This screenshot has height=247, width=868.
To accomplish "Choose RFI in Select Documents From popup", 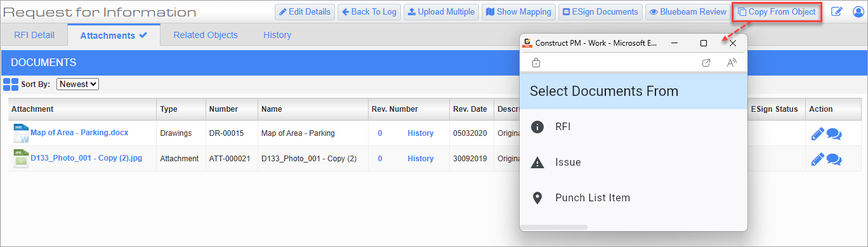I will click(x=633, y=127).
